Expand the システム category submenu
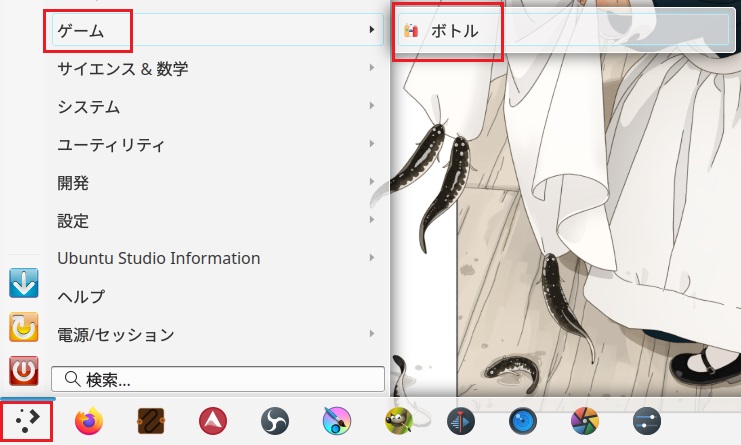The image size is (741, 445). (x=215, y=107)
